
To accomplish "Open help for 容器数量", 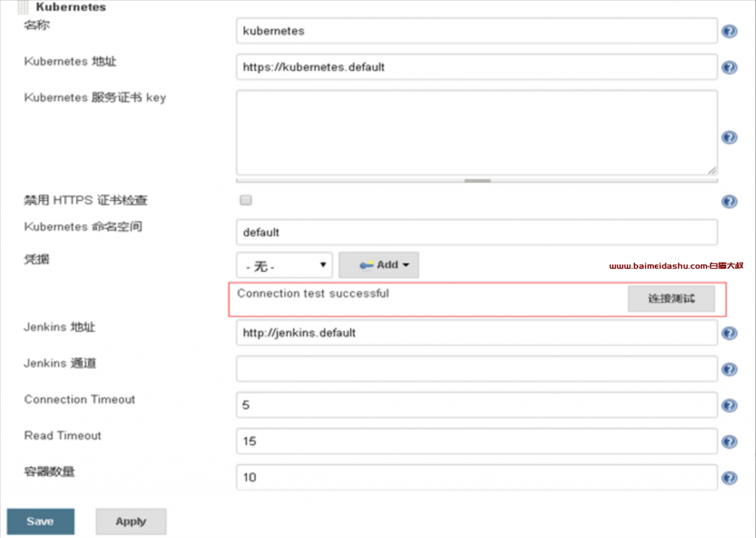I will (729, 477).
